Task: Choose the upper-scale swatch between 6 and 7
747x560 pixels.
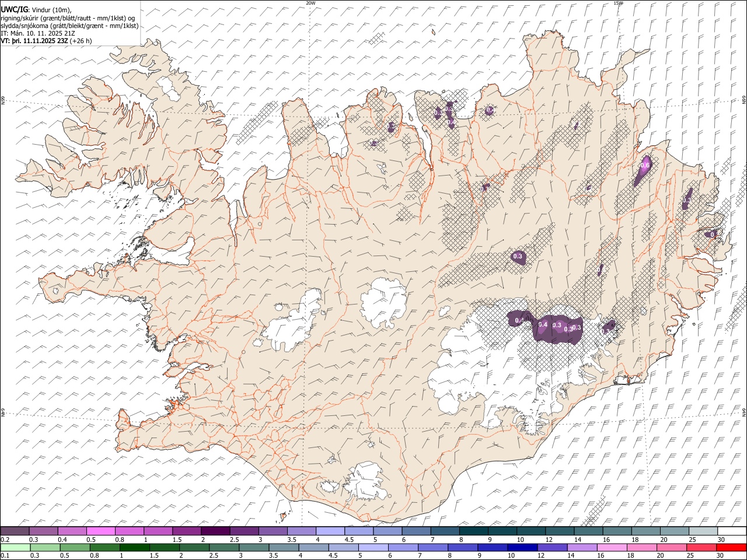Action: pyautogui.click(x=416, y=531)
